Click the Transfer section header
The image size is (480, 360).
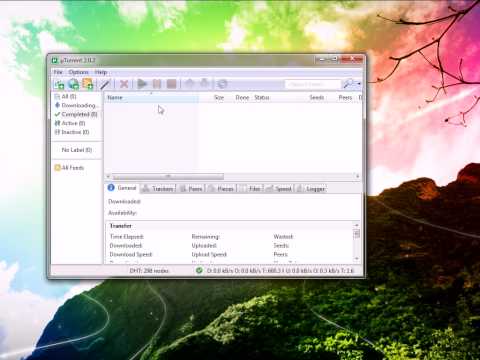point(121,226)
